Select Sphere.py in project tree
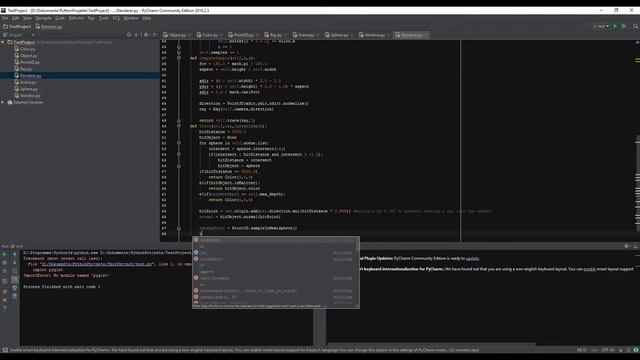 26,89
